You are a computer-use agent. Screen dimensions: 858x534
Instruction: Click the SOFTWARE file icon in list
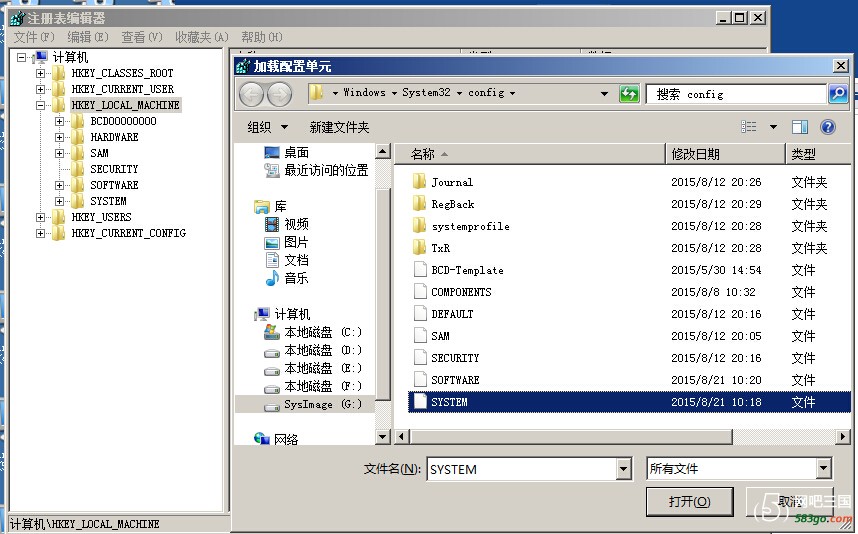[420, 379]
